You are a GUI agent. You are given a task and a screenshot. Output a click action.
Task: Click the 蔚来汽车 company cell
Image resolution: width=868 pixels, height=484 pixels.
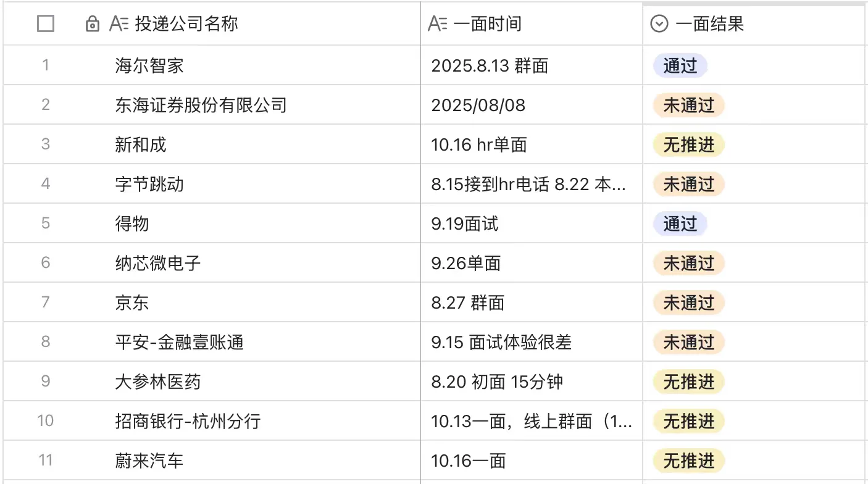[149, 461]
